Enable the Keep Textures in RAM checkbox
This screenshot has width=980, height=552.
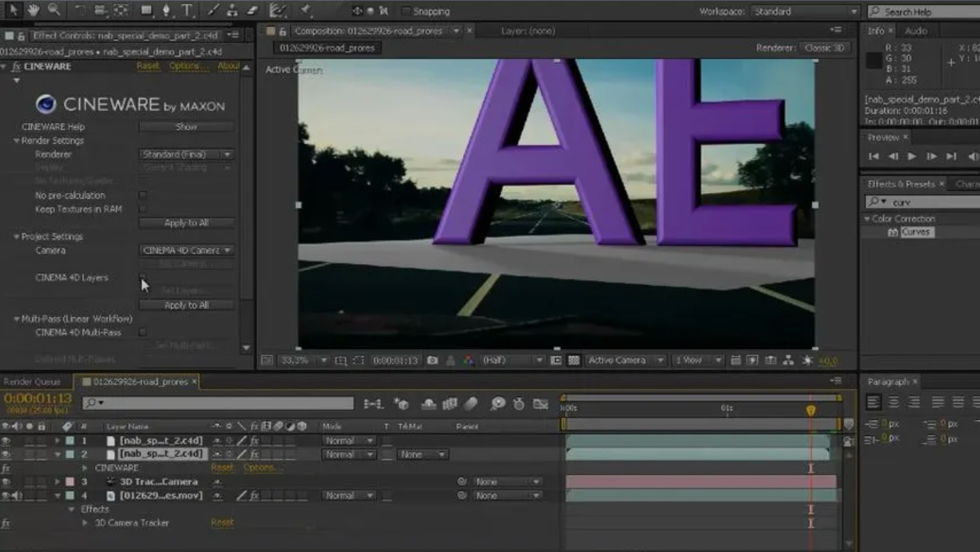[x=143, y=209]
